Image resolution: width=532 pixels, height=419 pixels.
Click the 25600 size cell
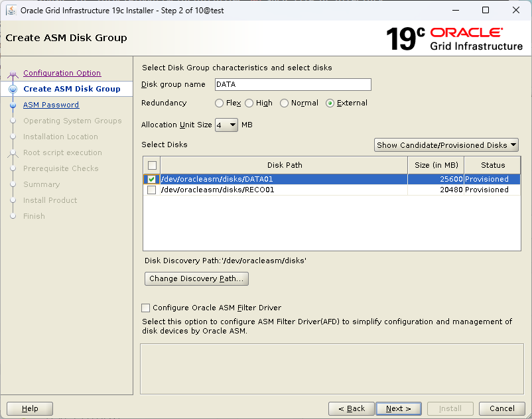click(436, 179)
